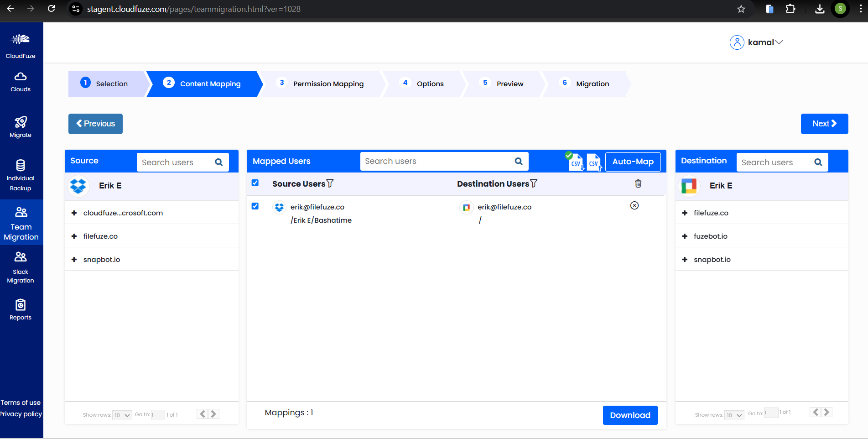Viewport: 868px width, 439px height.
Task: Go to Migration step
Action: (586, 84)
